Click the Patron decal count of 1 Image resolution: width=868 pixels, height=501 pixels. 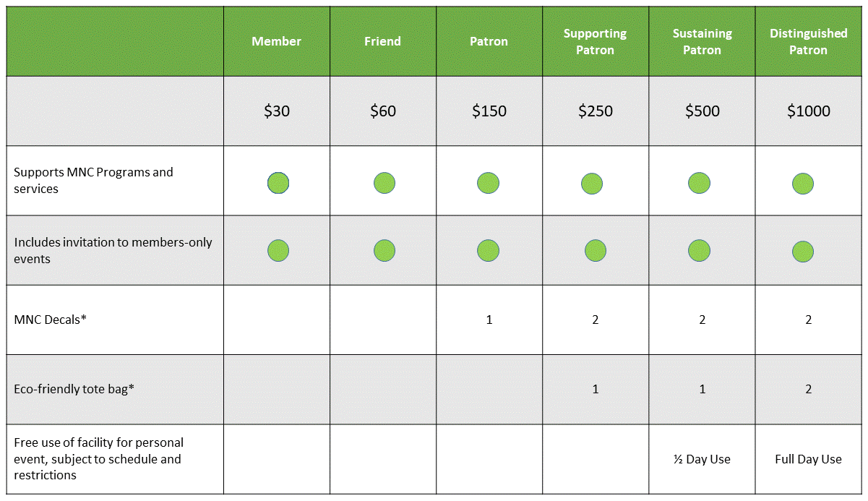click(x=489, y=320)
